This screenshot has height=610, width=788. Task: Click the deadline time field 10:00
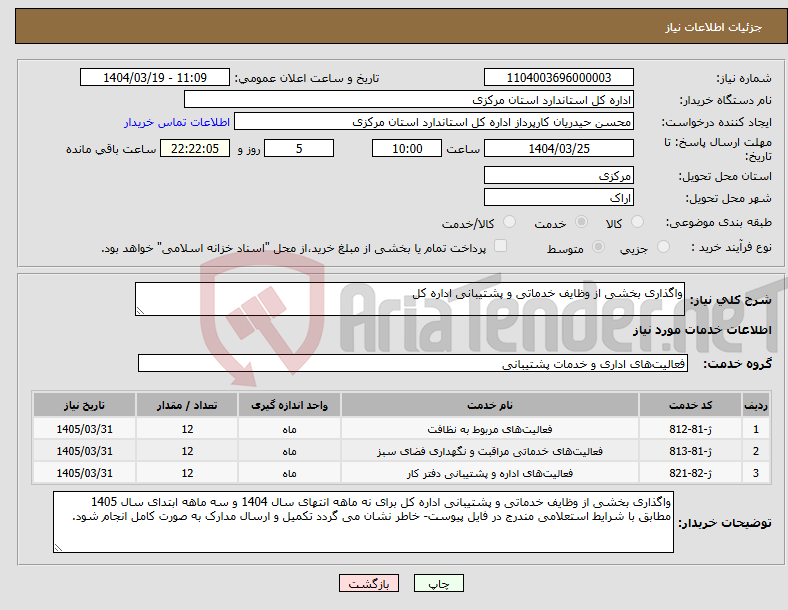407,149
